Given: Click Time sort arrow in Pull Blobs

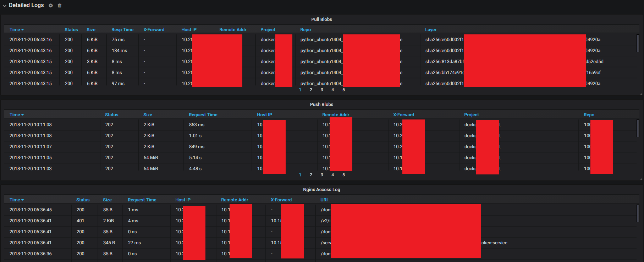Looking at the screenshot, I should 22,30.
